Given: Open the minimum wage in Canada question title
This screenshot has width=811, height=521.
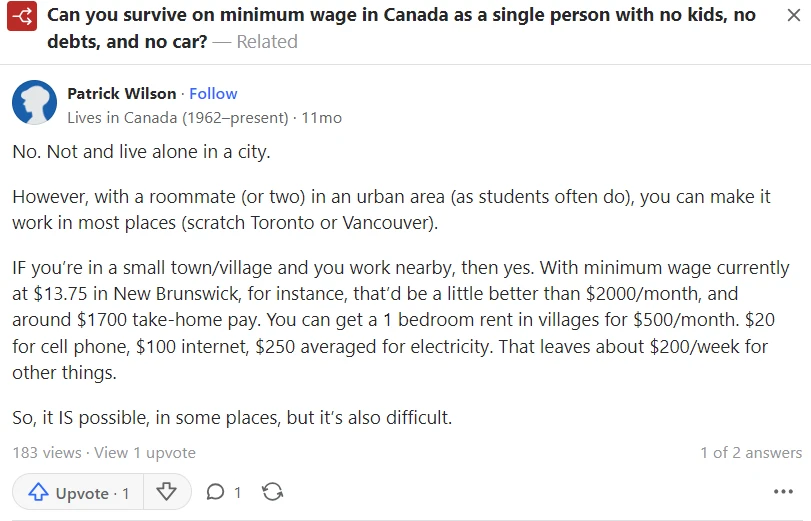Looking at the screenshot, I should pos(401,28).
